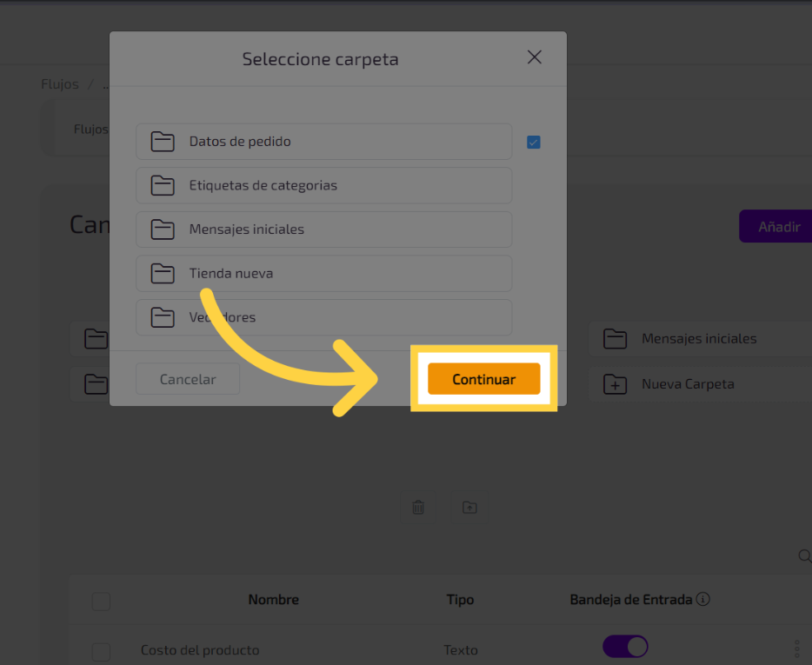
Task: Click the Tienda nueva folder icon
Action: click(163, 273)
